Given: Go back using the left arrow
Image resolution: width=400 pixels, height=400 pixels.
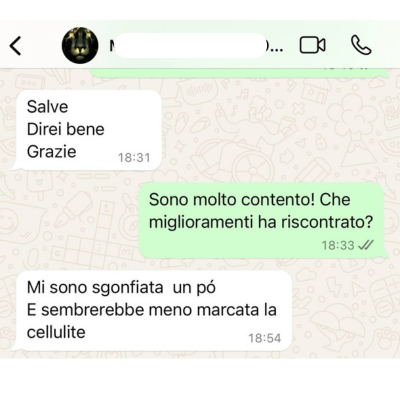Looking at the screenshot, I should tap(16, 45).
